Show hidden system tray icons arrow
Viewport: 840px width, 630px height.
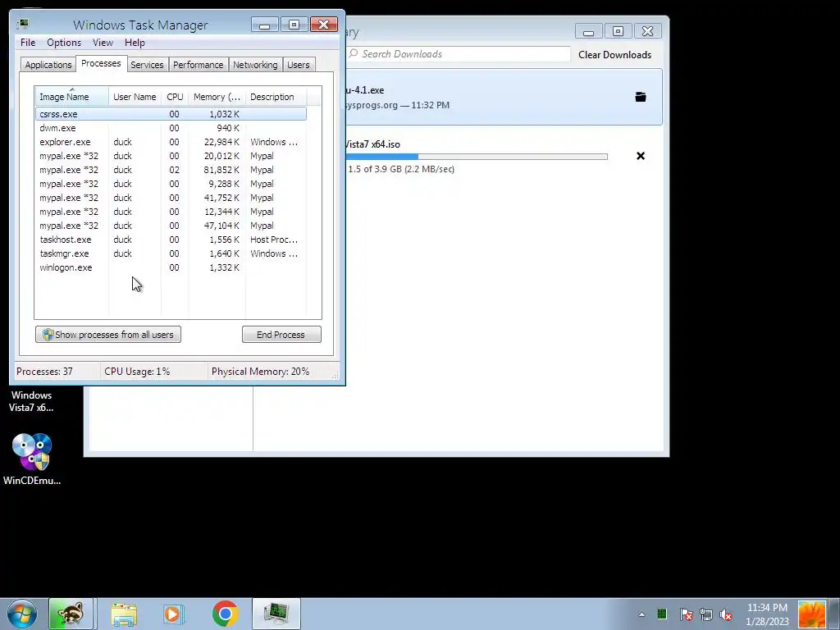coord(641,614)
